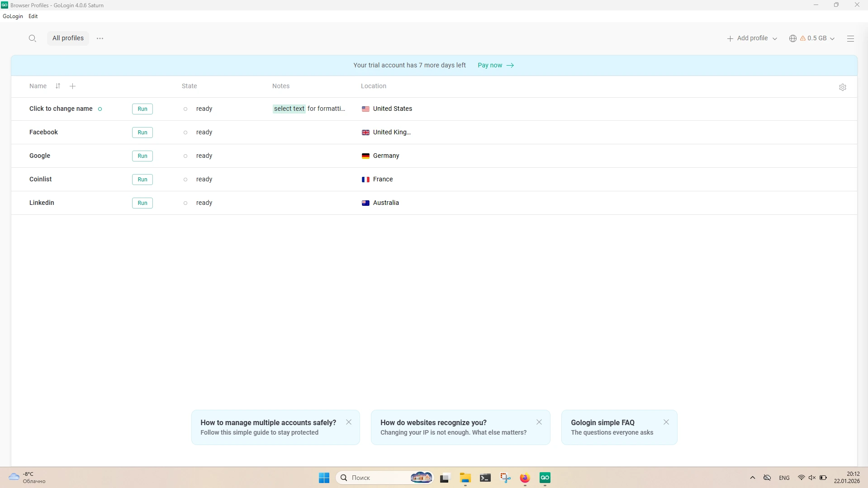
Task: Open File Explorer from the taskbar
Action: pos(465,478)
